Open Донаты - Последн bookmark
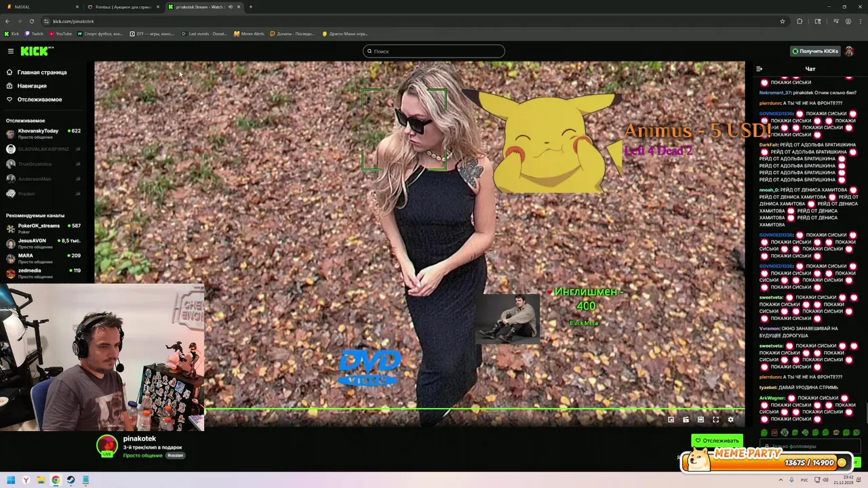The image size is (868, 488). pyautogui.click(x=292, y=33)
